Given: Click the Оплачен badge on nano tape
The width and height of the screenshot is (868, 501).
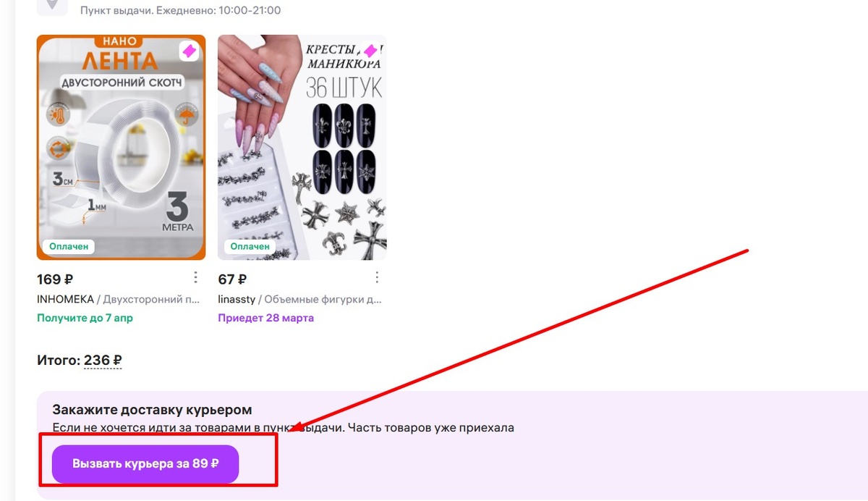Looking at the screenshot, I should pyautogui.click(x=69, y=246).
